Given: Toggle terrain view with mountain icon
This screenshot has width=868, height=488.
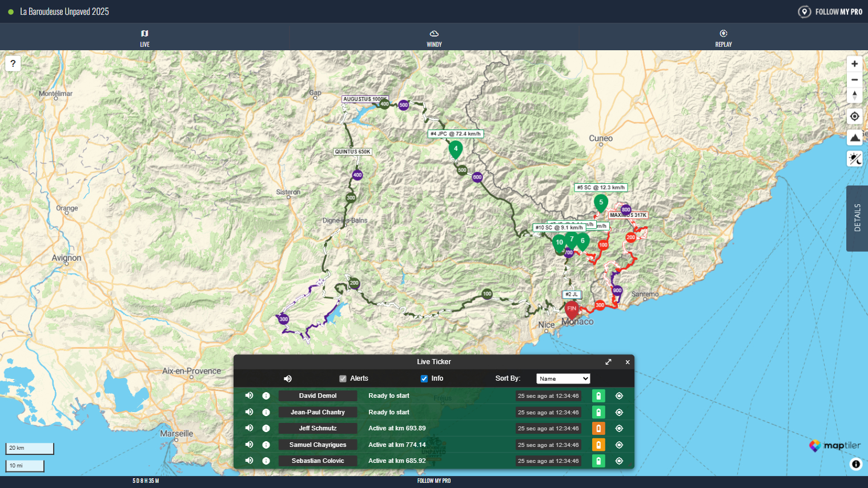Looking at the screenshot, I should (854, 138).
